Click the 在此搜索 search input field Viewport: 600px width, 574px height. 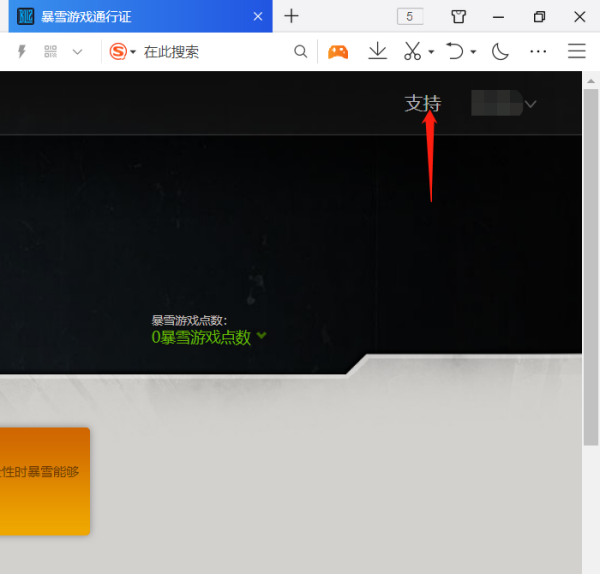tap(210, 52)
